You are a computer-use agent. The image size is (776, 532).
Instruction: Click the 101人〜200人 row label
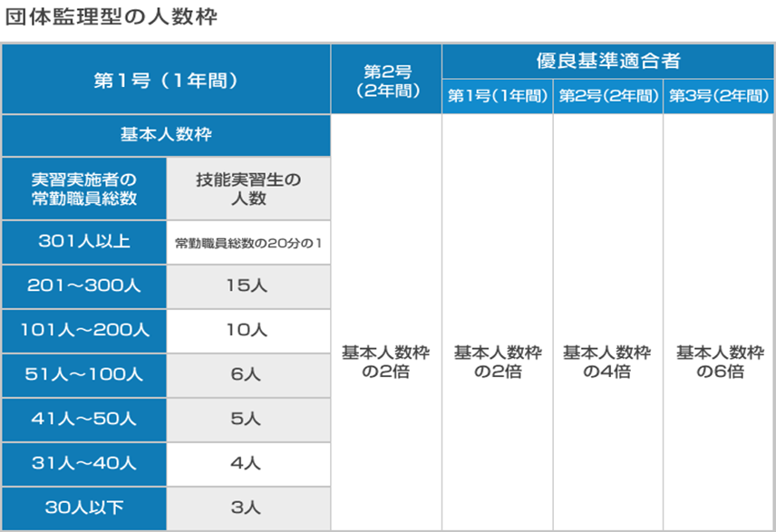pyautogui.click(x=84, y=331)
